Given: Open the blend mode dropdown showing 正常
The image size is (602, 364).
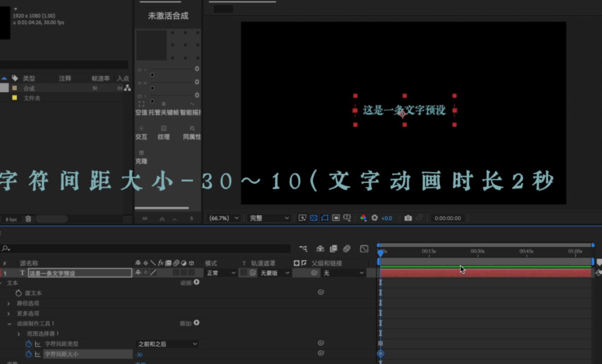Looking at the screenshot, I should click(220, 273).
